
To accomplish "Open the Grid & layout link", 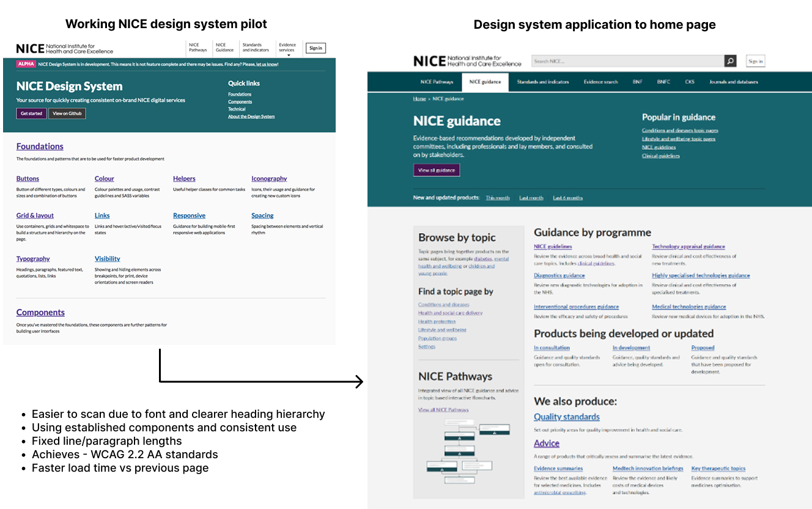I will [x=35, y=215].
